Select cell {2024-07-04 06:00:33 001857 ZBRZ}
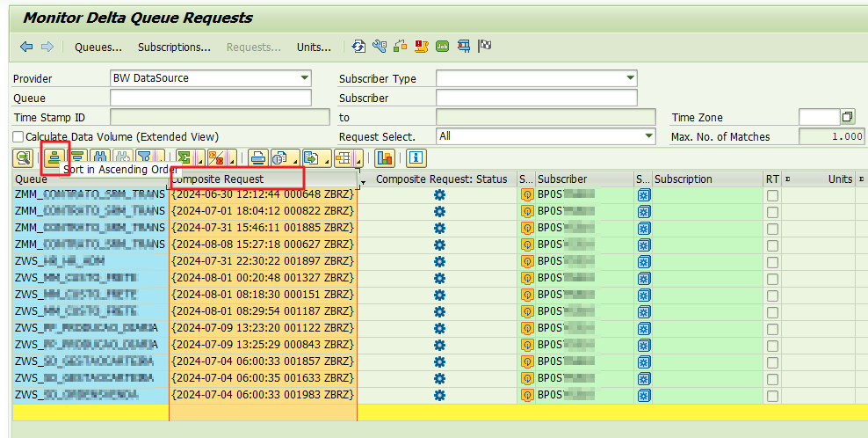The image size is (868, 438). pyautogui.click(x=263, y=361)
